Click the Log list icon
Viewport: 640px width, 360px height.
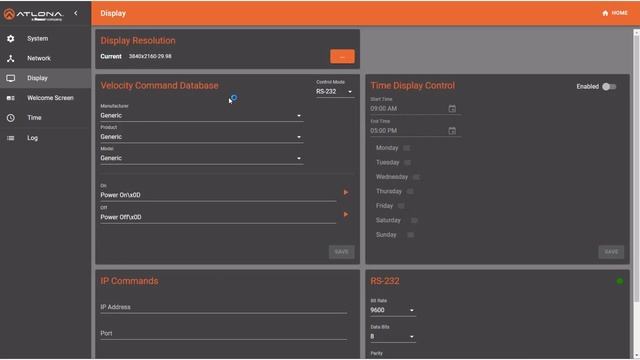(x=11, y=138)
